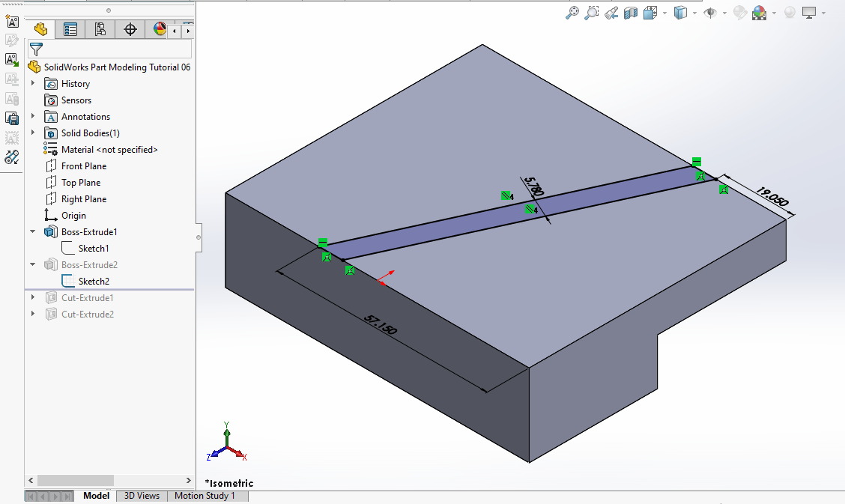Open the Hide/Show Items dropdown arrow
The width and height of the screenshot is (845, 504).
(724, 13)
